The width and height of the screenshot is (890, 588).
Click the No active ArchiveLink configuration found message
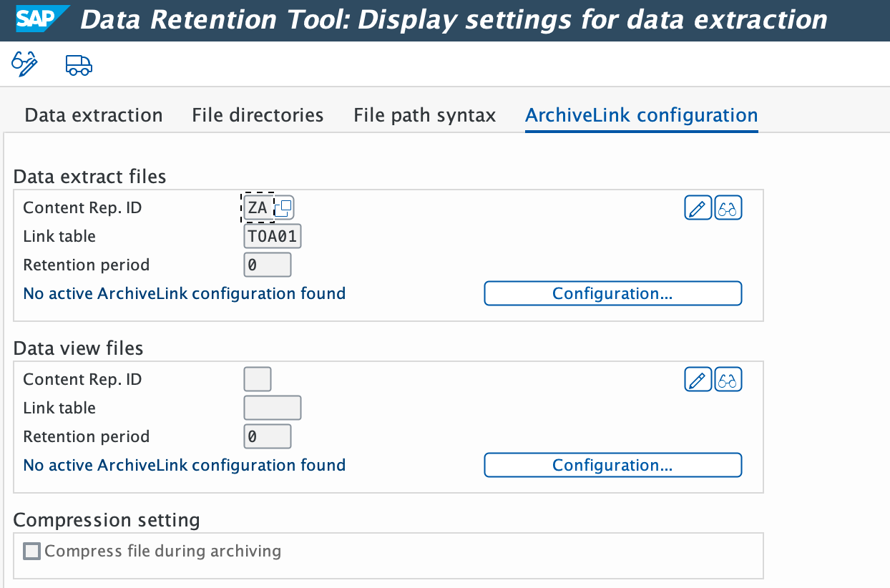(x=184, y=293)
